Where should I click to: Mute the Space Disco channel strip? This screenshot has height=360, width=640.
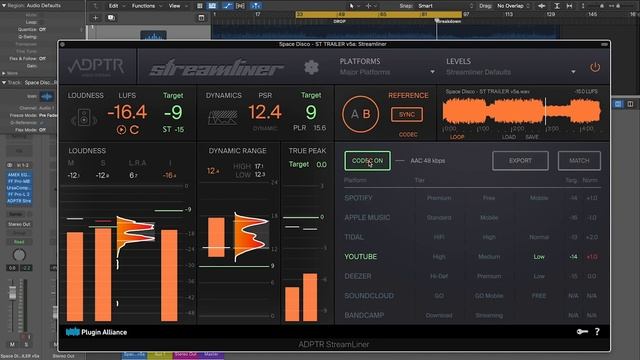pos(12,344)
